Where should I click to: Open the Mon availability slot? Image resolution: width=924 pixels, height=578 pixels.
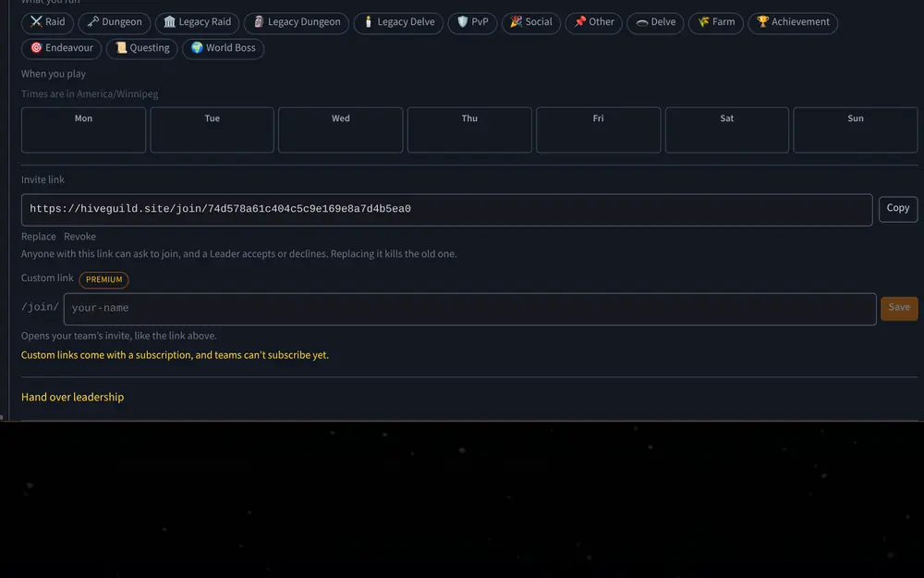[x=84, y=129]
